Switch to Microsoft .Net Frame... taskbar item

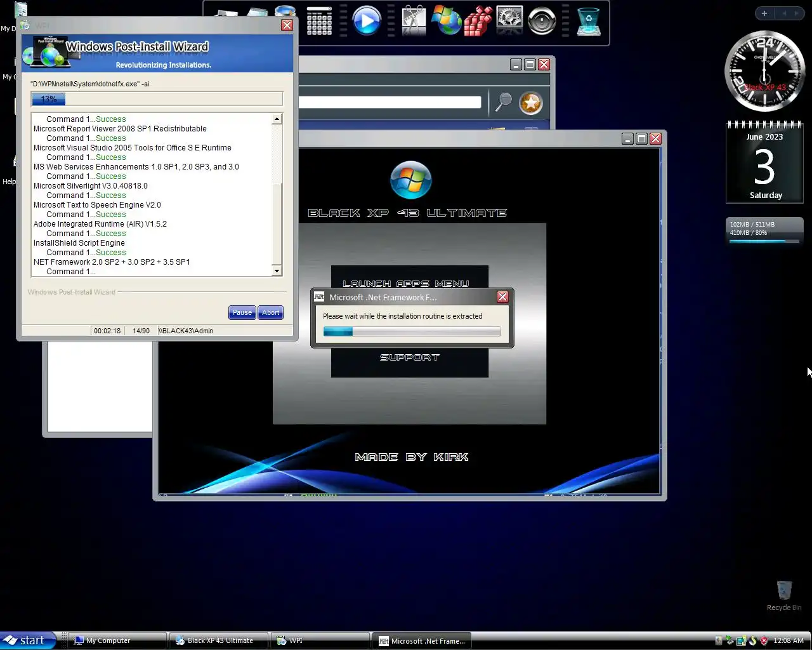click(422, 640)
